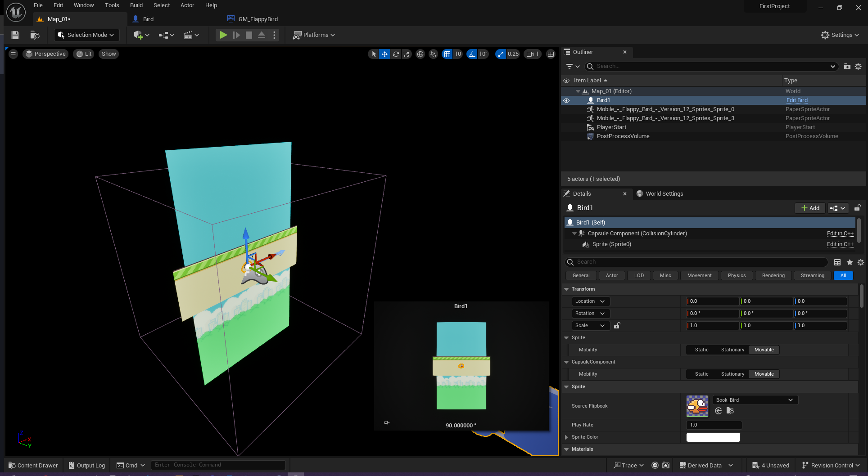The height and width of the screenshot is (476, 868).
Task: Switch to the Bird blueprint tab
Action: [x=148, y=19]
